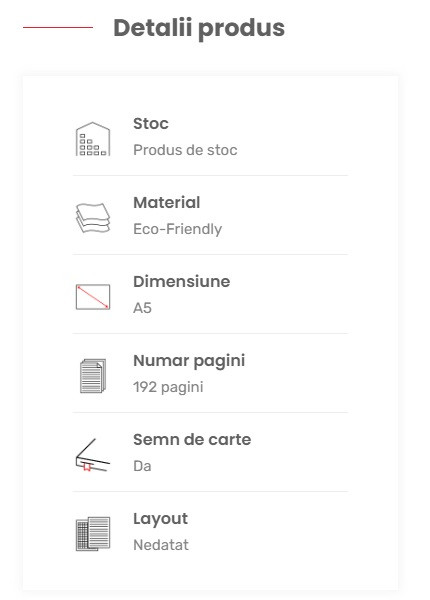The height and width of the screenshot is (600, 430).
Task: Click the diagonal-arrow Dimensiune icon
Action: click(93, 297)
